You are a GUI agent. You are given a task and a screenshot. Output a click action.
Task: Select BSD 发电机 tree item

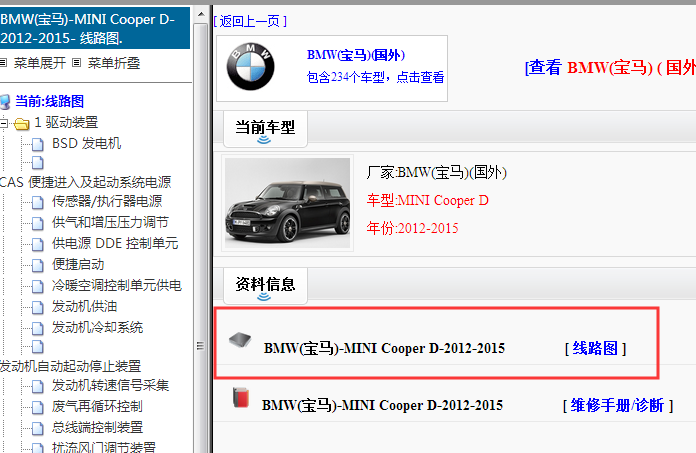(87, 143)
